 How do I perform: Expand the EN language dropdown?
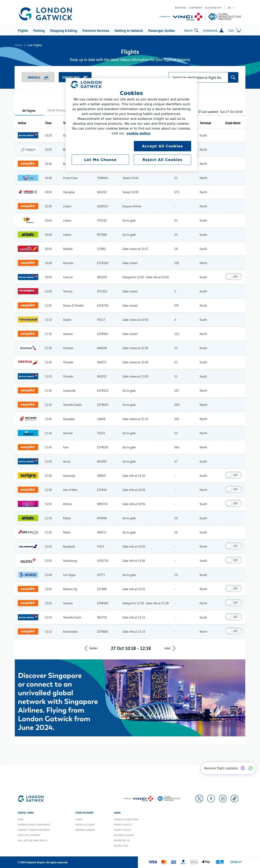pyautogui.click(x=231, y=8)
